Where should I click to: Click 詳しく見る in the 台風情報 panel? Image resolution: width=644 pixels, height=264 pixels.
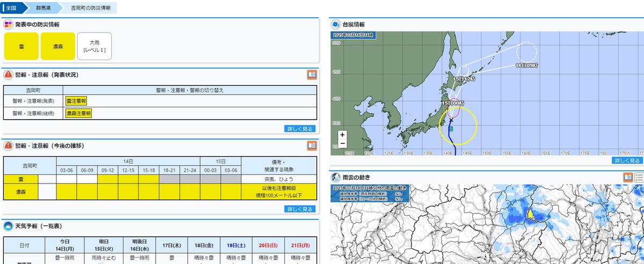click(627, 160)
